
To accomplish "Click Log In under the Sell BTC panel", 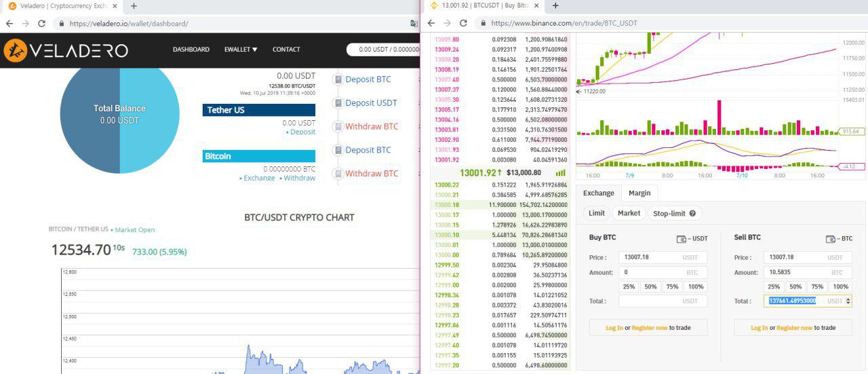I will coord(759,328).
